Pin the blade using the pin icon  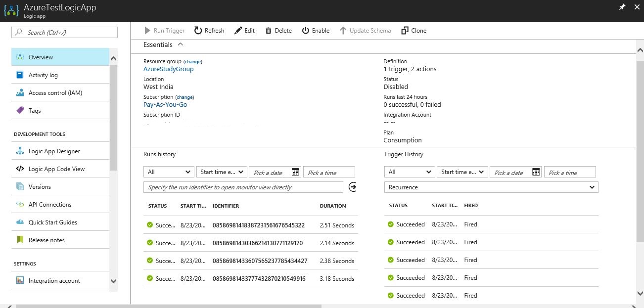622,7
